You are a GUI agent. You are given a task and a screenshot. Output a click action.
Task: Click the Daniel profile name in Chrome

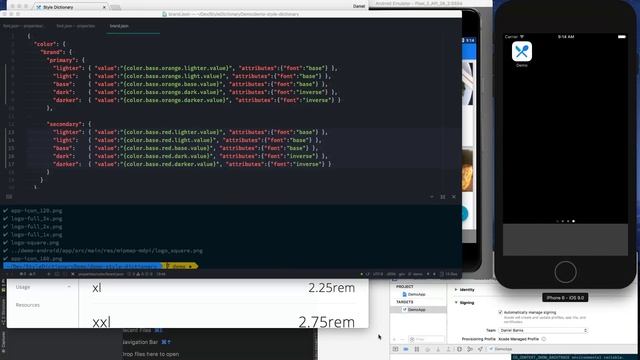359,6
